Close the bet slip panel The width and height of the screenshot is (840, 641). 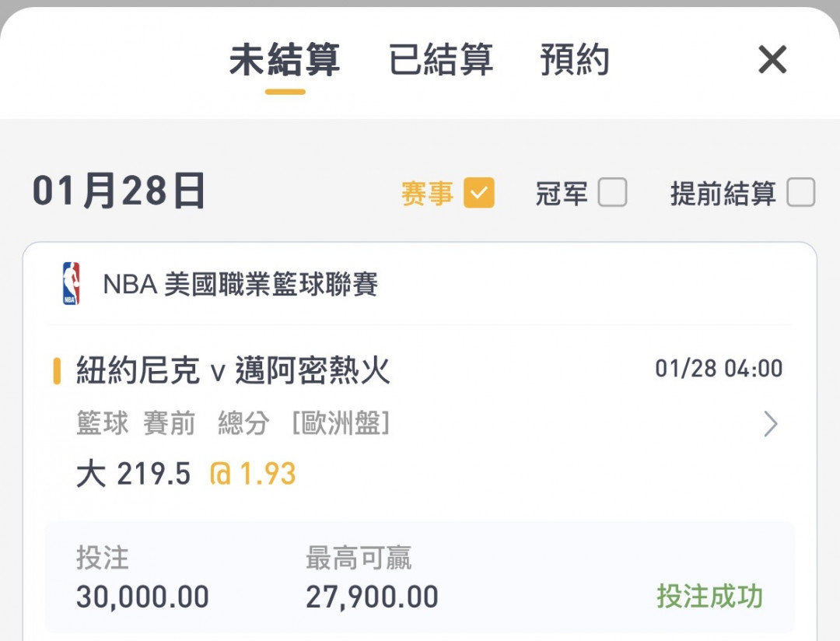[x=772, y=59]
